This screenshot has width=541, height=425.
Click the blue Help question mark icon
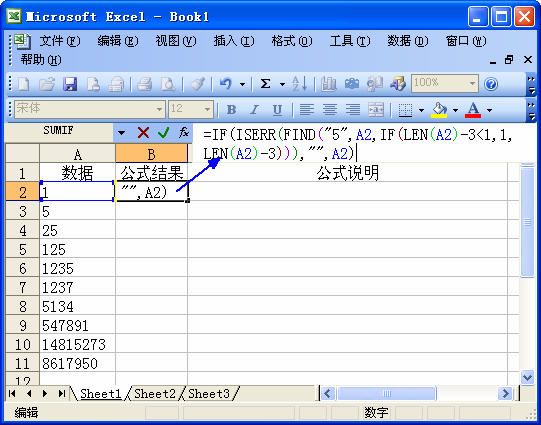[x=491, y=84]
